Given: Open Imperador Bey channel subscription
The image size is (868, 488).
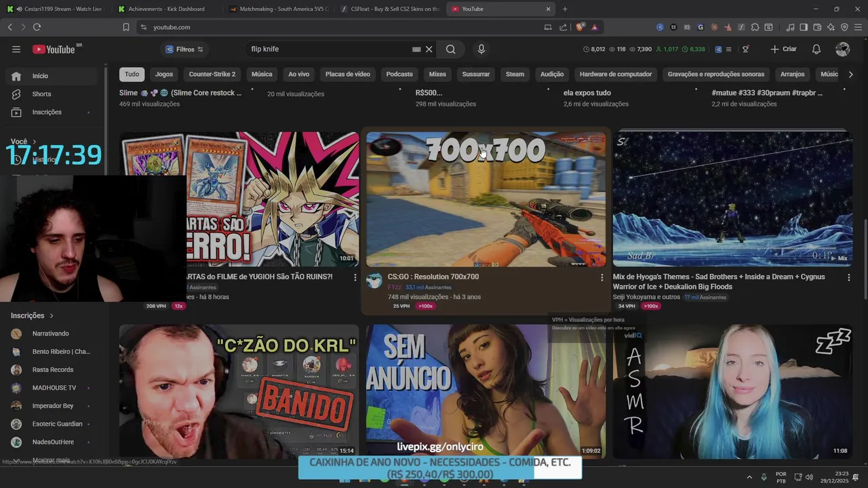Looking at the screenshot, I should click(50, 406).
